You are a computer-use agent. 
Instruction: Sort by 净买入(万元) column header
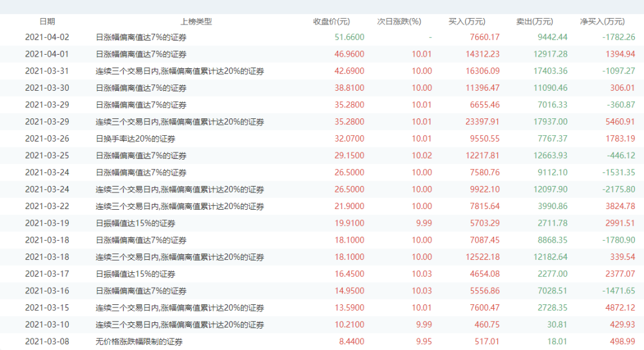click(602, 21)
